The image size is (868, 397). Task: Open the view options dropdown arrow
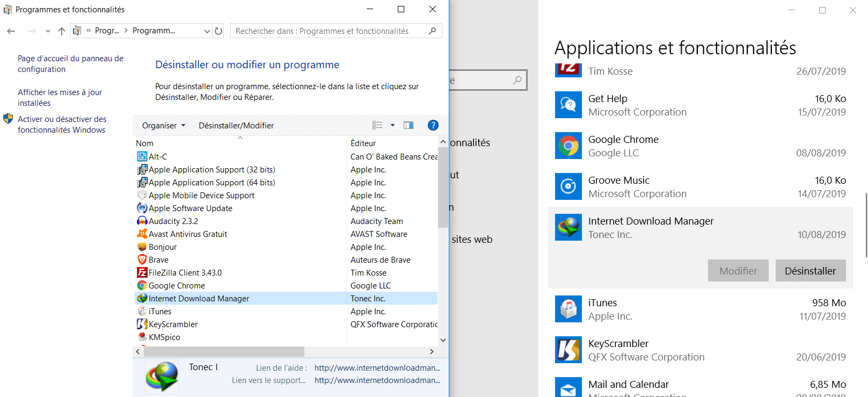point(392,125)
